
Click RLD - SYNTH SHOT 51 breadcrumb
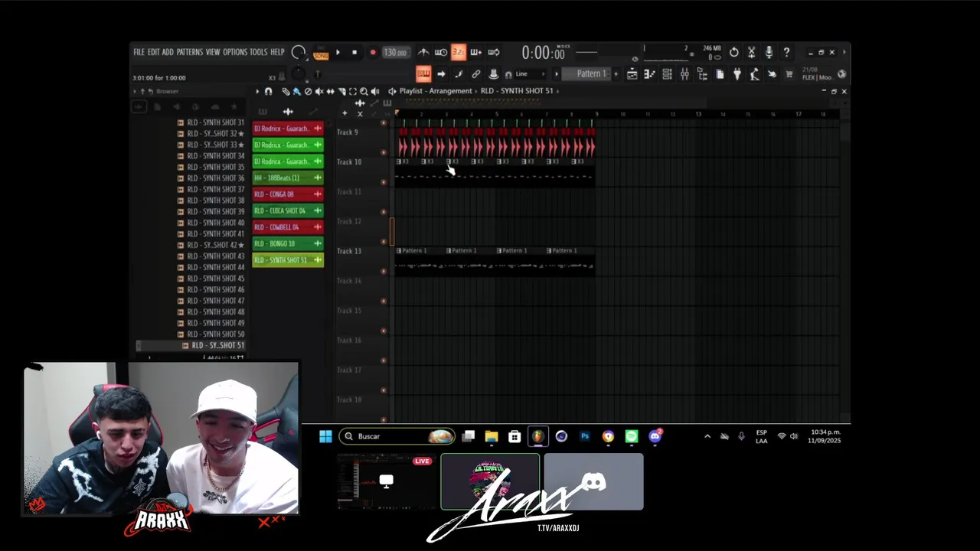(x=517, y=91)
